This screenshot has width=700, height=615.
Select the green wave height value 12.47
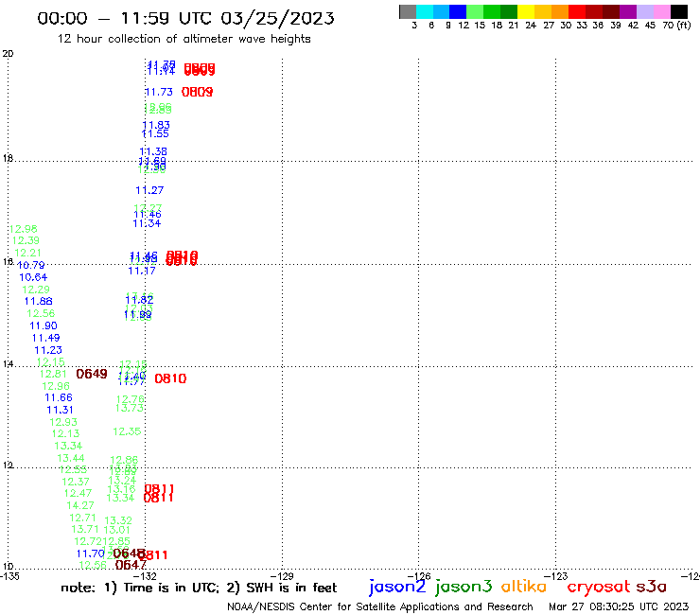(78, 493)
